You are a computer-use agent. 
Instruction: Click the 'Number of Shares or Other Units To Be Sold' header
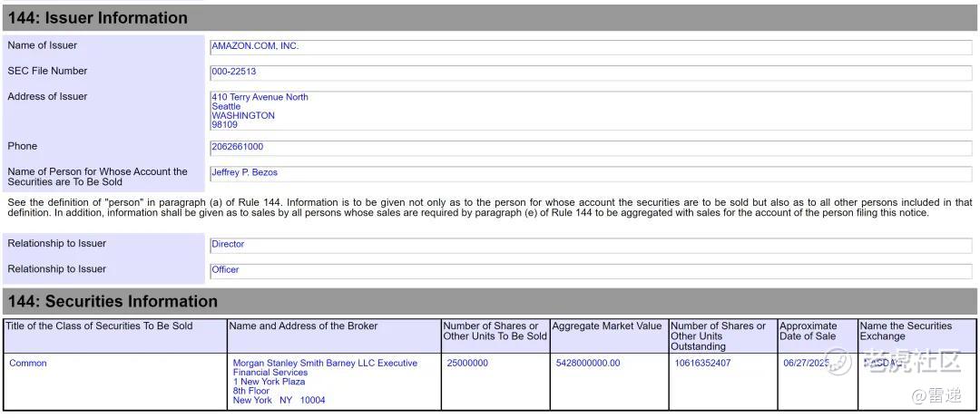pyautogui.click(x=495, y=335)
